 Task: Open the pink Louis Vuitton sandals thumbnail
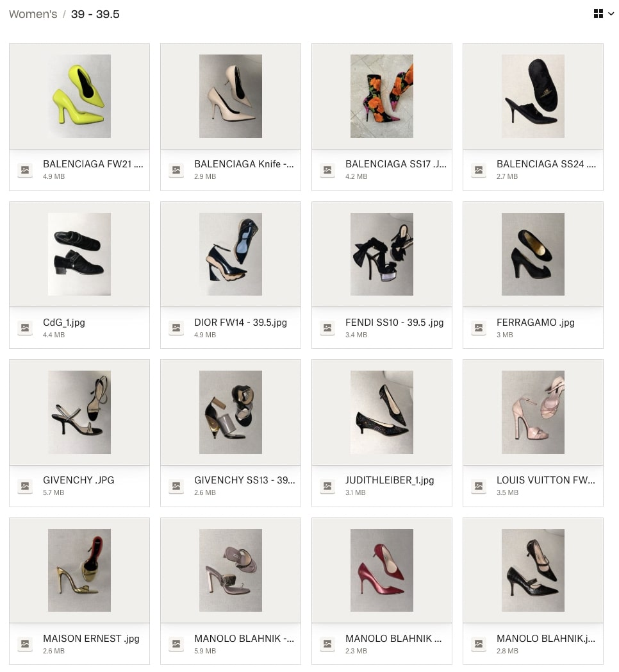tap(533, 412)
